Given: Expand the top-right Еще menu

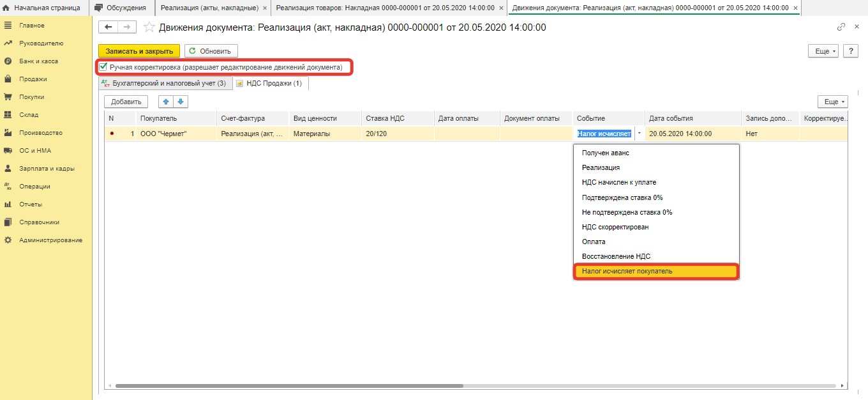Looking at the screenshot, I should [822, 51].
